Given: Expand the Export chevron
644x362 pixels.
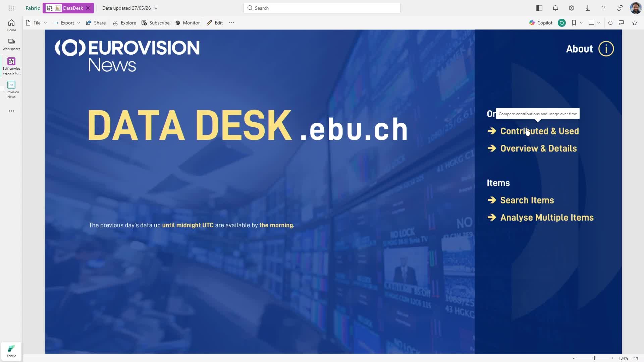Looking at the screenshot, I should 78,23.
